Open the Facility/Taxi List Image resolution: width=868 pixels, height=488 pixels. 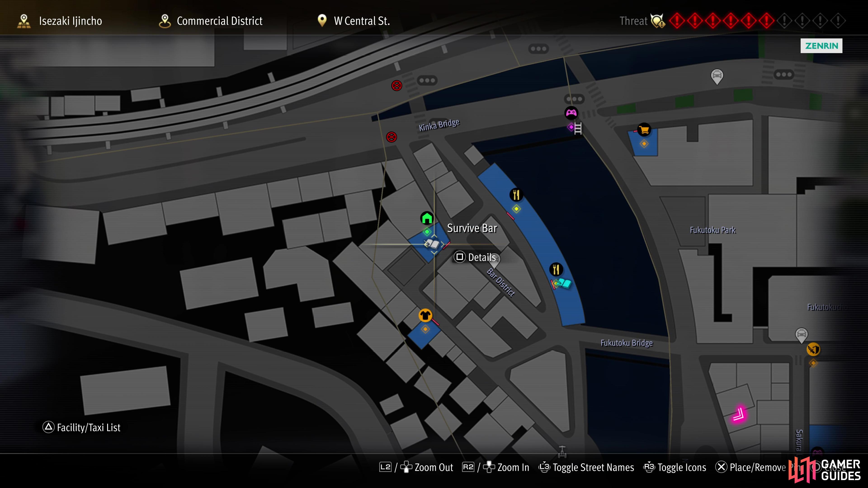[82, 427]
